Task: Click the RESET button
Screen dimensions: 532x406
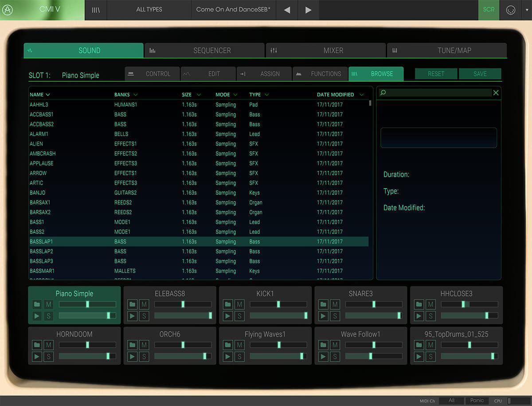Action: (x=436, y=74)
